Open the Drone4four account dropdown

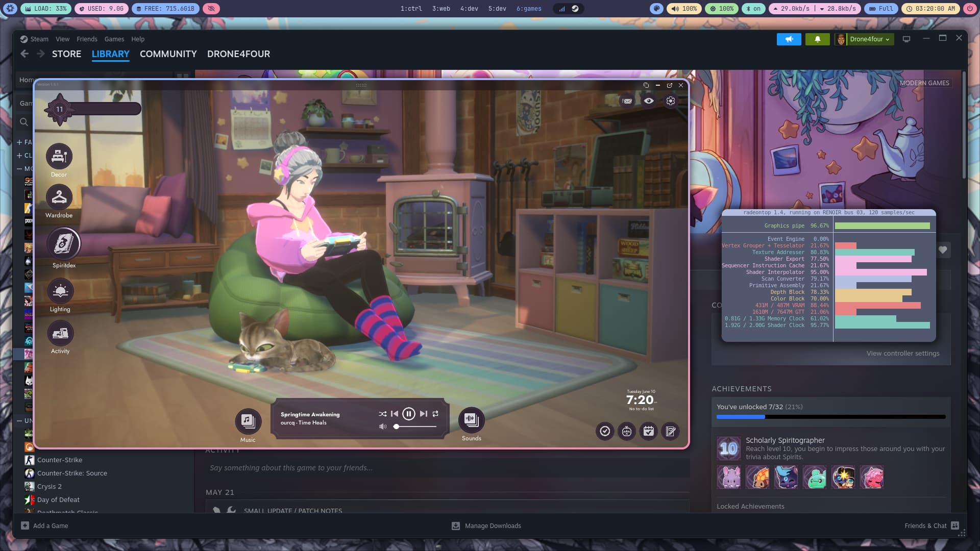(870, 39)
